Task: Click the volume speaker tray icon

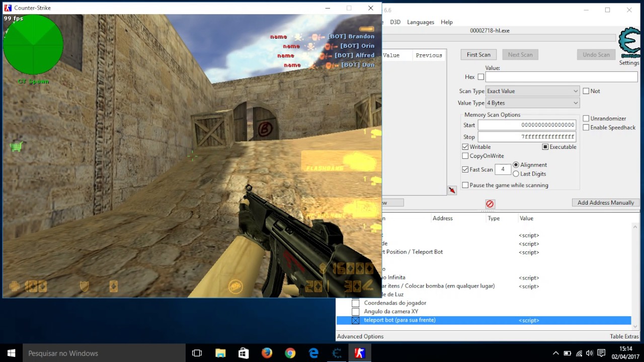Action: tap(589, 353)
